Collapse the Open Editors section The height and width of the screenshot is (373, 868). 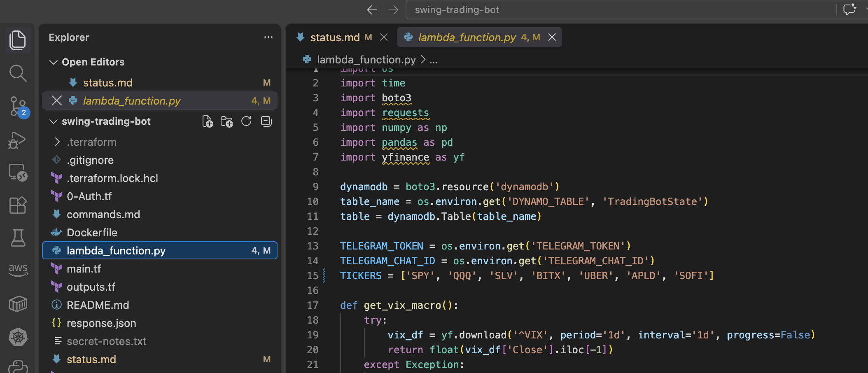(53, 62)
